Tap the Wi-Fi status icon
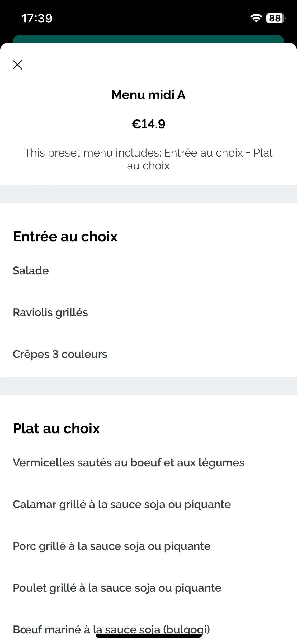The image size is (297, 644). 256,18
